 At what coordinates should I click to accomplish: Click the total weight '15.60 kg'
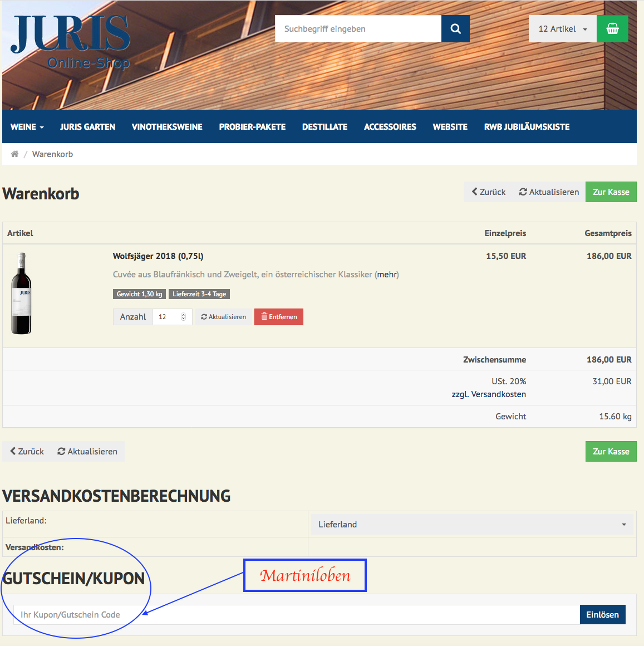pyautogui.click(x=615, y=417)
